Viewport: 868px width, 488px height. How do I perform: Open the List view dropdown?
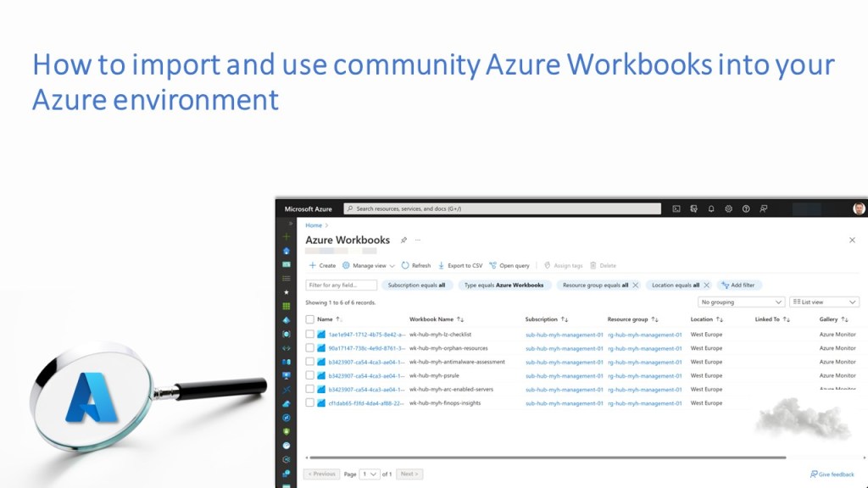coord(824,302)
